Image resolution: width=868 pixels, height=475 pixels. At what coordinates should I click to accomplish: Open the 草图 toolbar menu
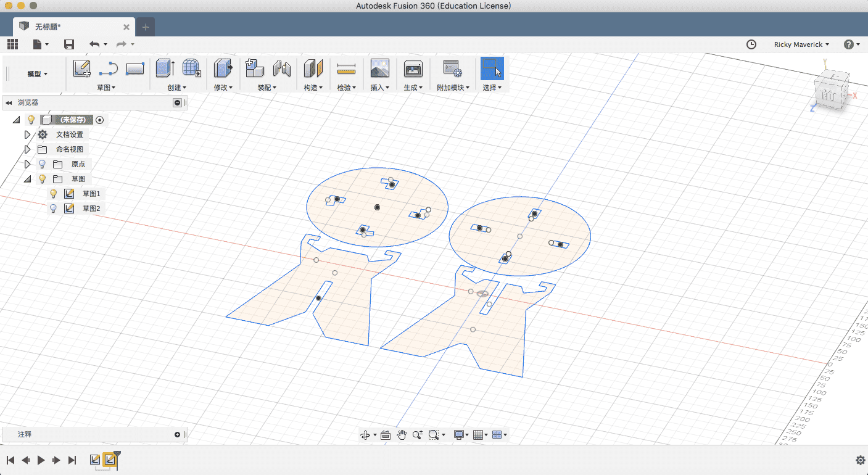[x=106, y=88]
